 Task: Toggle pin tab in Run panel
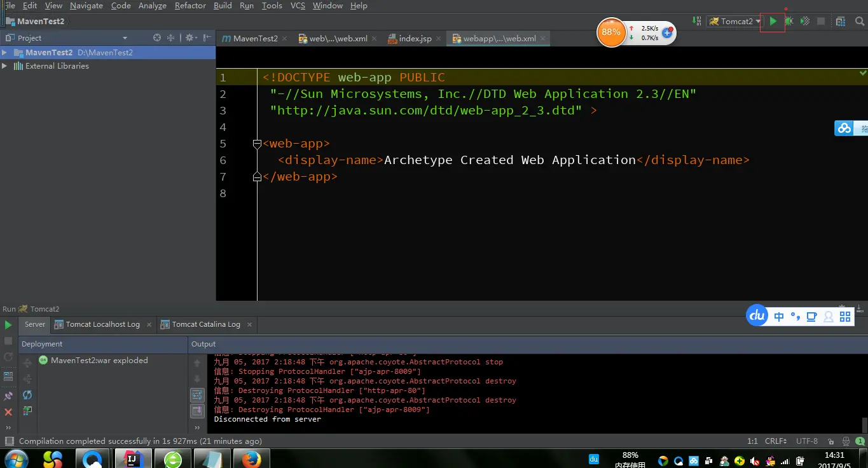point(8,396)
